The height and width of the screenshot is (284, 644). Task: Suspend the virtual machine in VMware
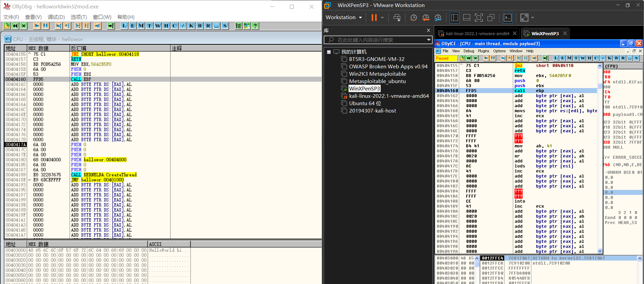[374, 17]
